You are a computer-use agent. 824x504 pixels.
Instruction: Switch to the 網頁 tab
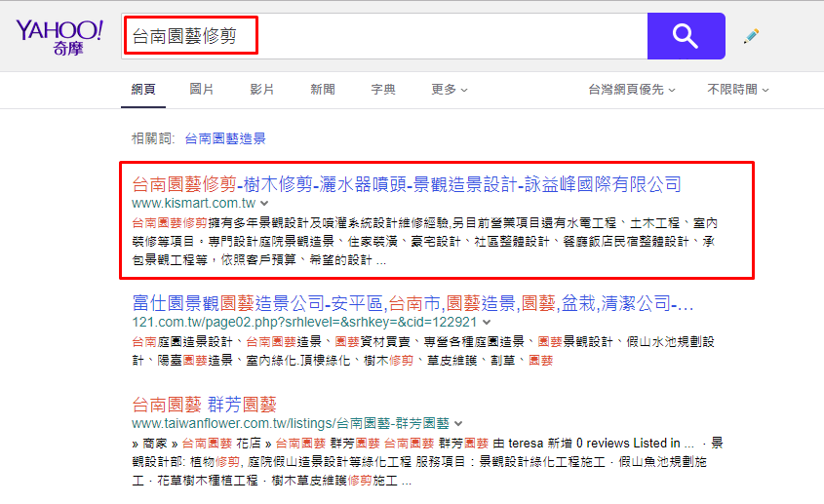click(x=143, y=90)
